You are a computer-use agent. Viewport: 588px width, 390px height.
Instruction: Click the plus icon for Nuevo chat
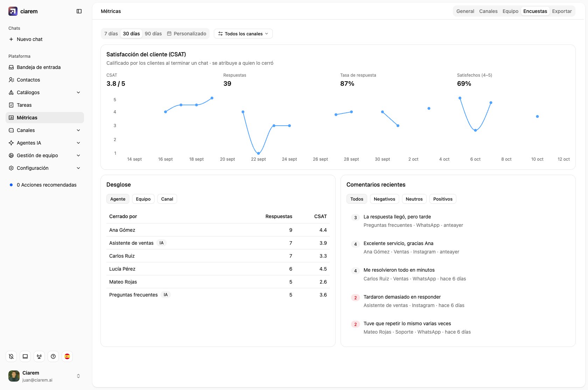tap(11, 39)
